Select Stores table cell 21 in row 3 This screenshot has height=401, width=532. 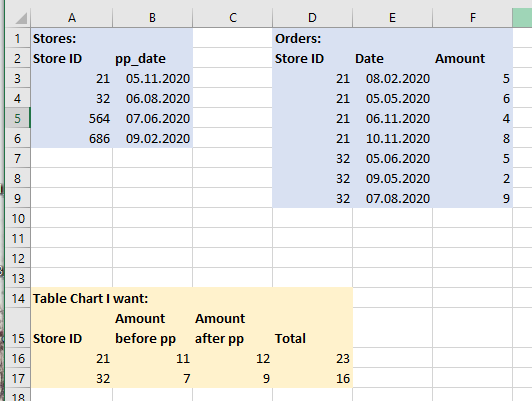(x=72, y=78)
